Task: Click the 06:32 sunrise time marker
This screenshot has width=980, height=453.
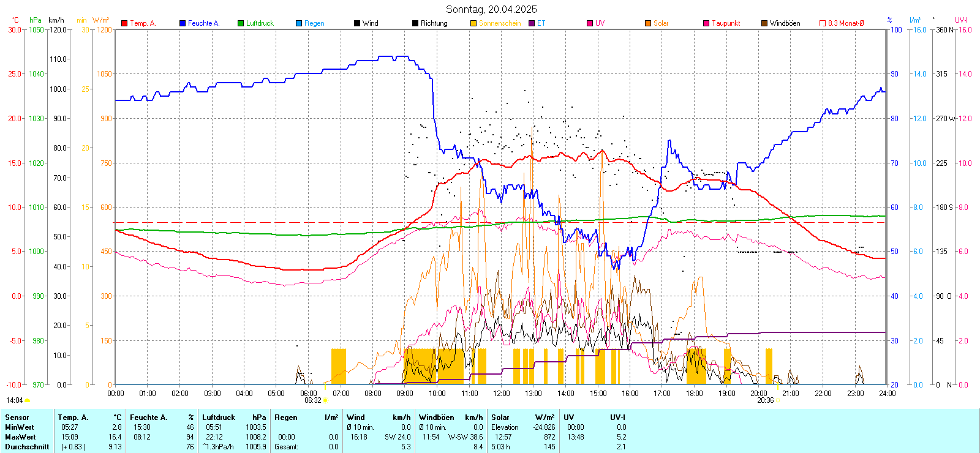Action: tap(313, 400)
